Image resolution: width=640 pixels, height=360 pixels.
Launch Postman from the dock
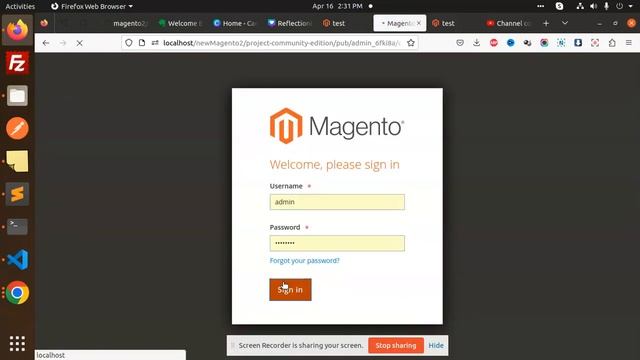[17, 129]
